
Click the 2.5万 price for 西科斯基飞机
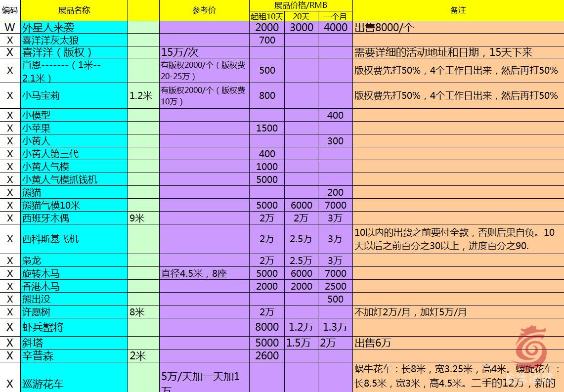tap(302, 239)
